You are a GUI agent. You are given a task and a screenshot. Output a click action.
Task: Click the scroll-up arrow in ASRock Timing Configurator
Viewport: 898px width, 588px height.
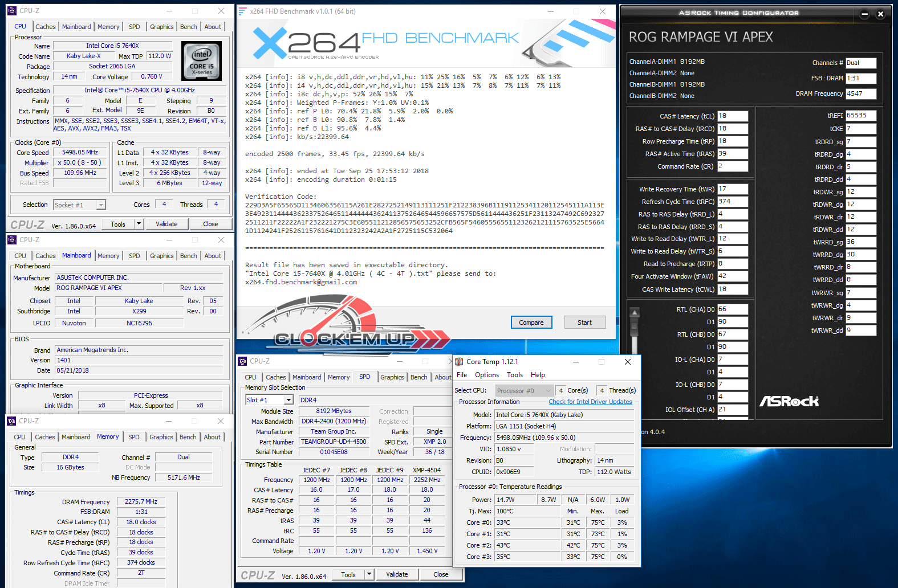point(634,312)
